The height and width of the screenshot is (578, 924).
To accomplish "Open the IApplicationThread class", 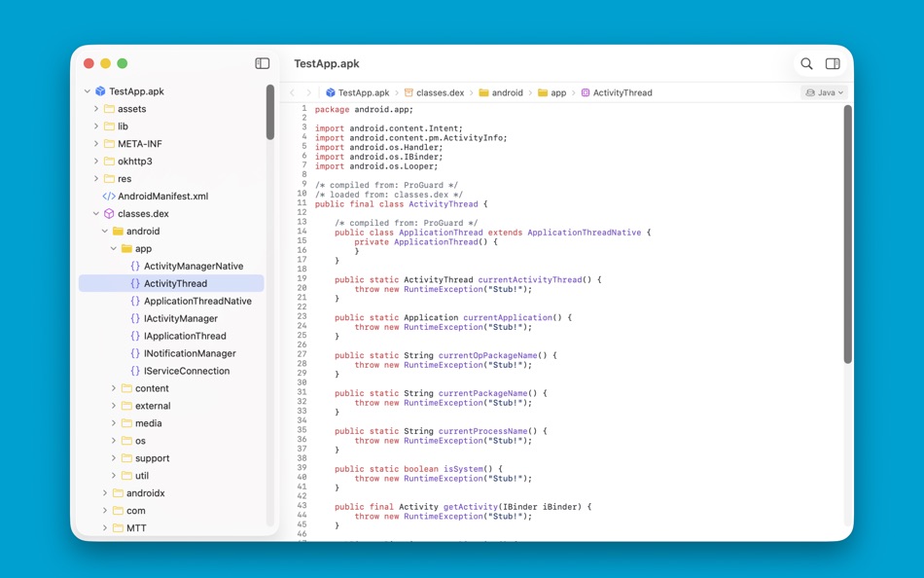I will pos(171,336).
